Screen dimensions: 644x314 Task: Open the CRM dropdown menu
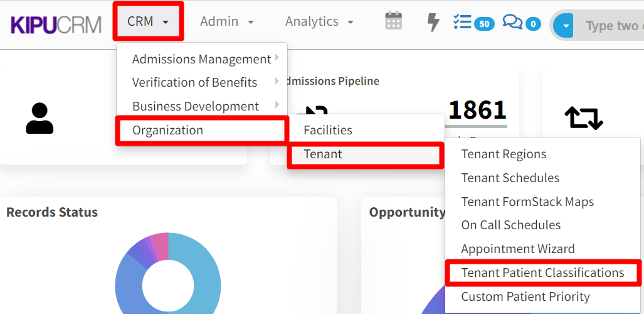point(148,21)
